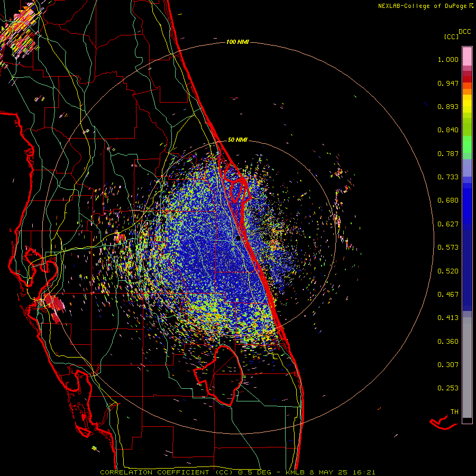Click the NEXLAB-College of DuPage watermark text

423,6
